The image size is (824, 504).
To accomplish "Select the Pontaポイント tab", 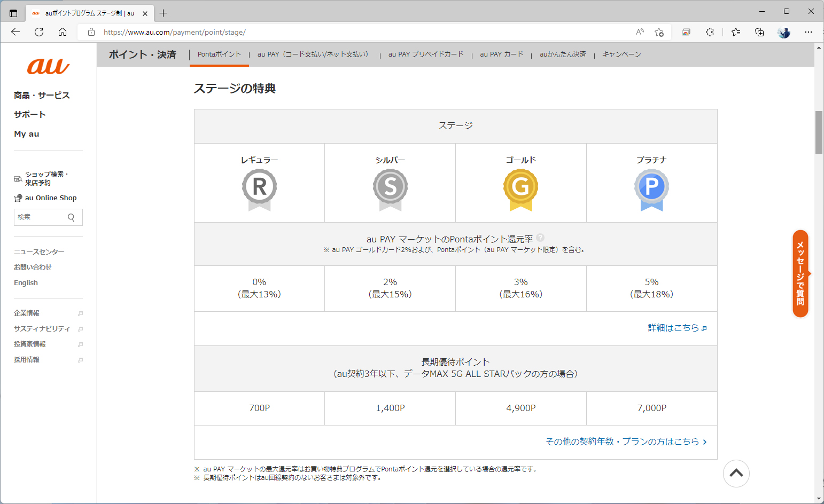I will click(x=219, y=54).
